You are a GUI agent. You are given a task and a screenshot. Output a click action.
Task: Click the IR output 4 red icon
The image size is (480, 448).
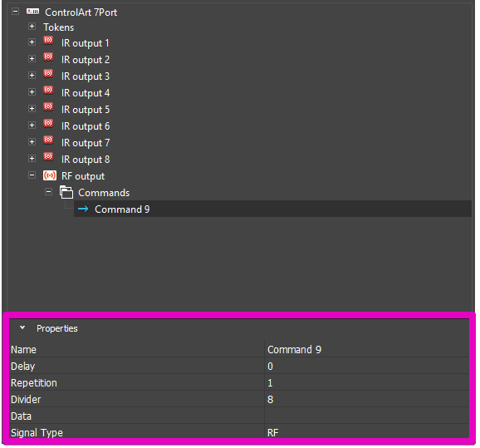tap(48, 90)
